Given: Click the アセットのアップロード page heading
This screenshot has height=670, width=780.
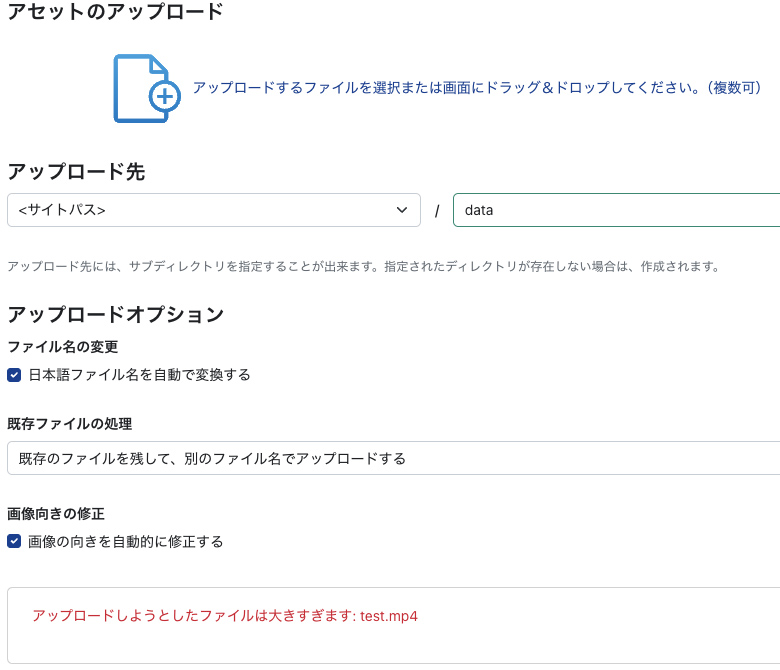Looking at the screenshot, I should pyautogui.click(x=115, y=13).
